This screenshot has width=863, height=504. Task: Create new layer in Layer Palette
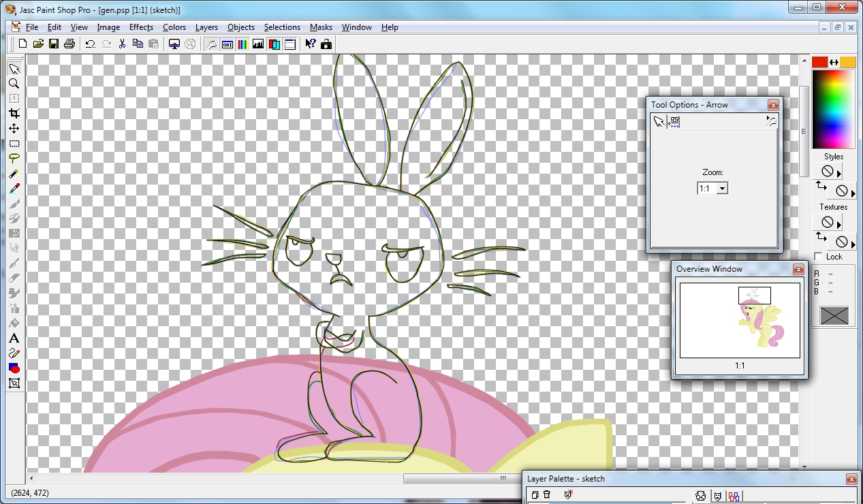[535, 495]
